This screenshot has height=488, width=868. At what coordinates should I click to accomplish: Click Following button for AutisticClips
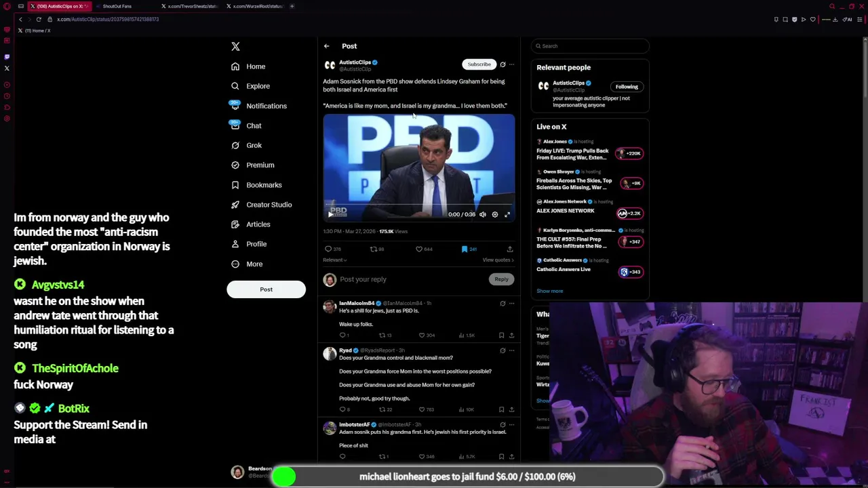(x=627, y=87)
